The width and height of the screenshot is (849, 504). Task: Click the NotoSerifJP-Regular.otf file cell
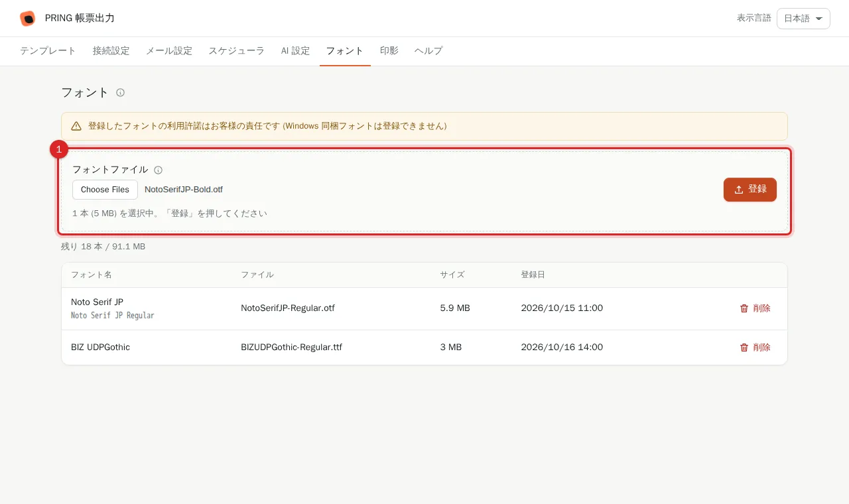tap(288, 308)
